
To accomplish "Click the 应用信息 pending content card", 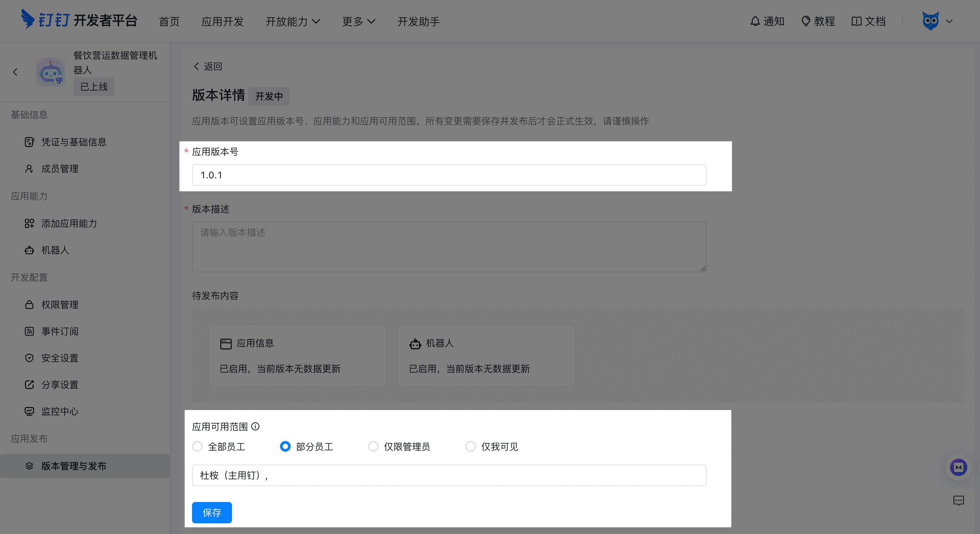I will click(297, 356).
